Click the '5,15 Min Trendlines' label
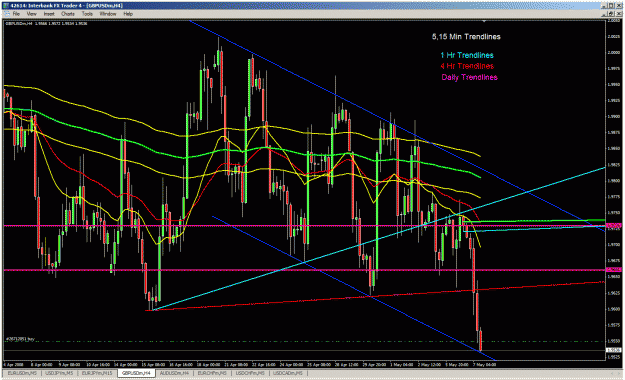Screen dimensions: 625x380 (466, 37)
